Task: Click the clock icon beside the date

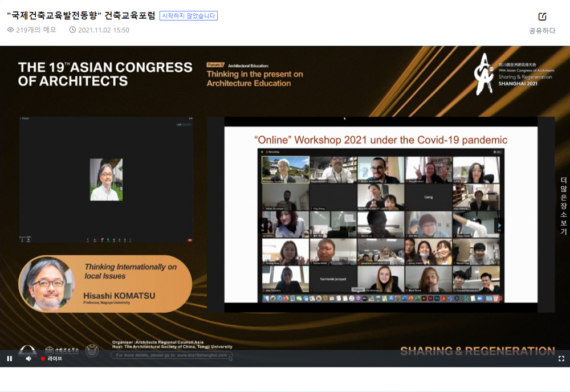Action: [x=73, y=30]
